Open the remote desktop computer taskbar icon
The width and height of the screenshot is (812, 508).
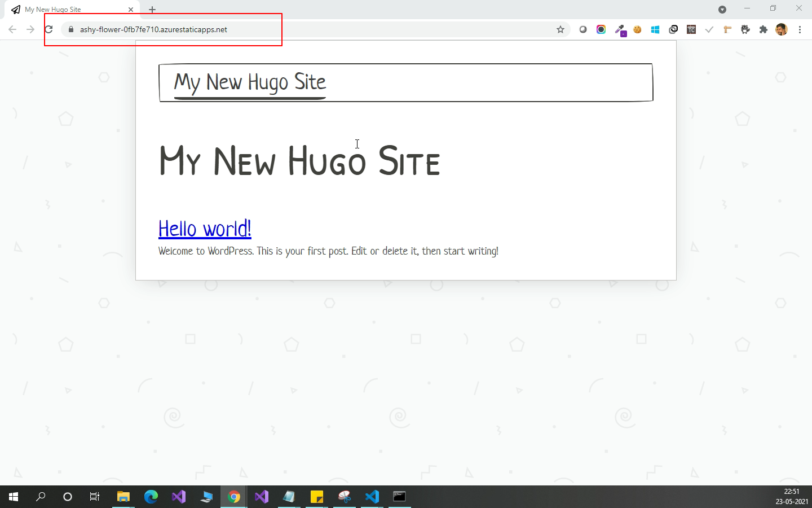pos(206,497)
